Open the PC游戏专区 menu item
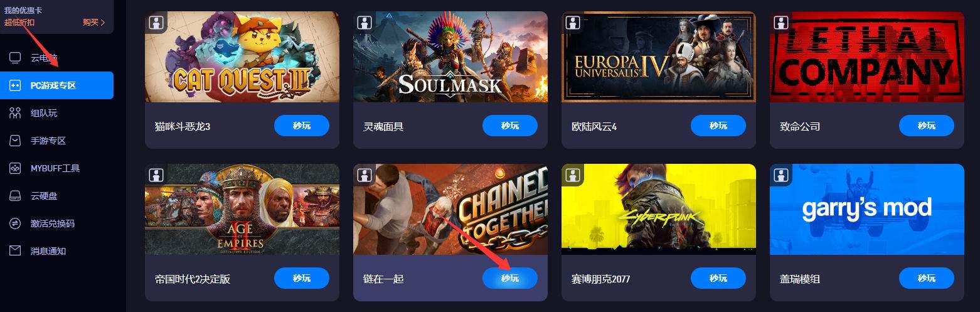 (x=56, y=85)
